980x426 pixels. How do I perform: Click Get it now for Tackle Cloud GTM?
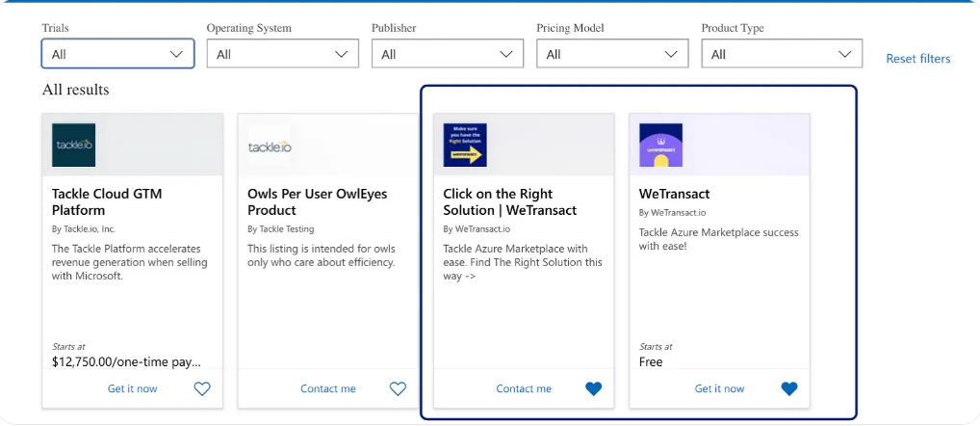click(x=133, y=388)
